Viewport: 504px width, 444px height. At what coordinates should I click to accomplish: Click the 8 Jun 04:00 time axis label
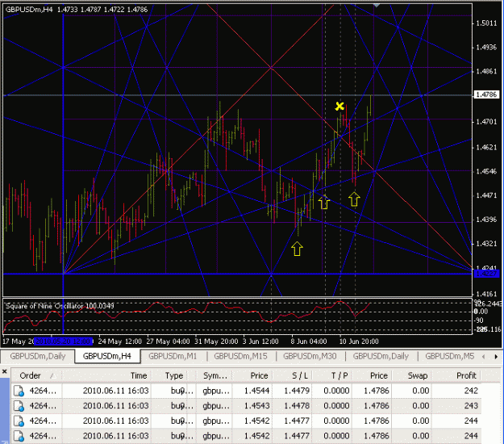[x=309, y=341]
